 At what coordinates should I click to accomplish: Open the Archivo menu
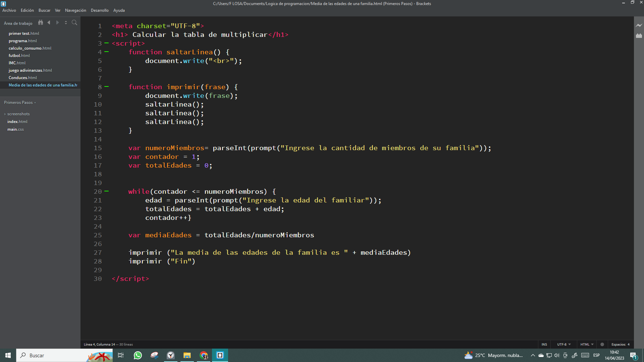9,10
